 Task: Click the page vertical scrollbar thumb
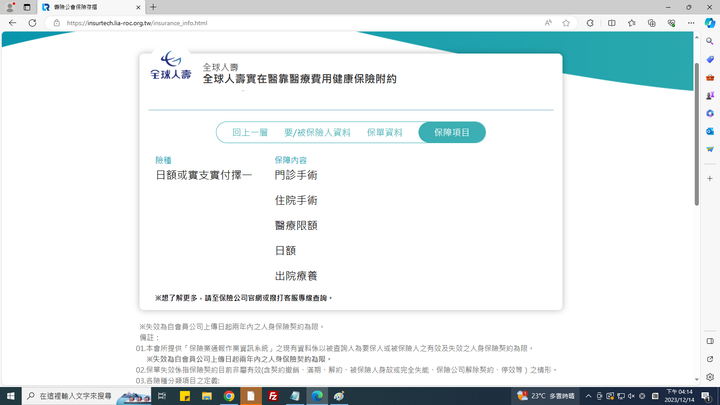[697, 133]
